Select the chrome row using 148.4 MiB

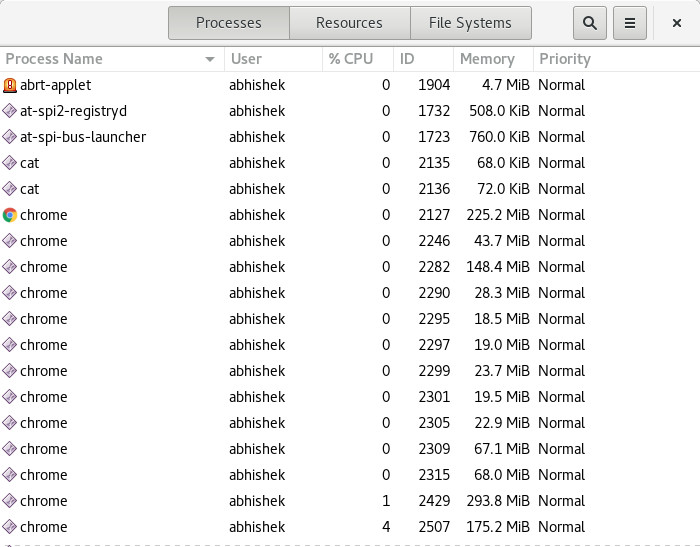click(x=300, y=267)
